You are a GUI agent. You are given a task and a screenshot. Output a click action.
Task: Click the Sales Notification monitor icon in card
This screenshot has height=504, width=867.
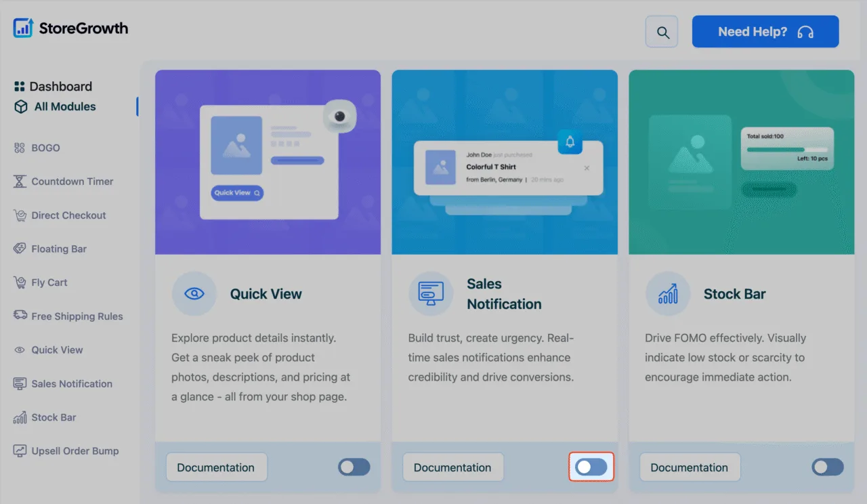tap(431, 294)
